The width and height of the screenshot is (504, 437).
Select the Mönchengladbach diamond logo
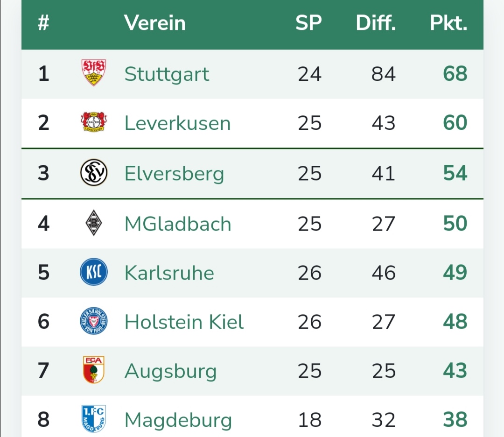click(x=94, y=224)
